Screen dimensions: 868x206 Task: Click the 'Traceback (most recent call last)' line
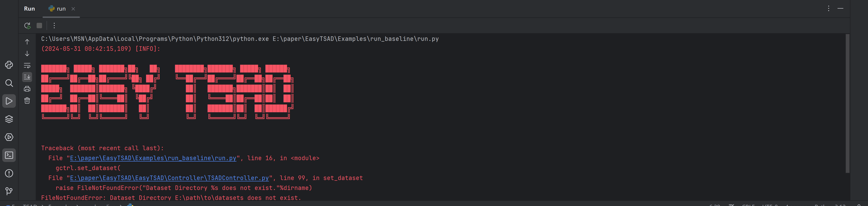point(102,148)
